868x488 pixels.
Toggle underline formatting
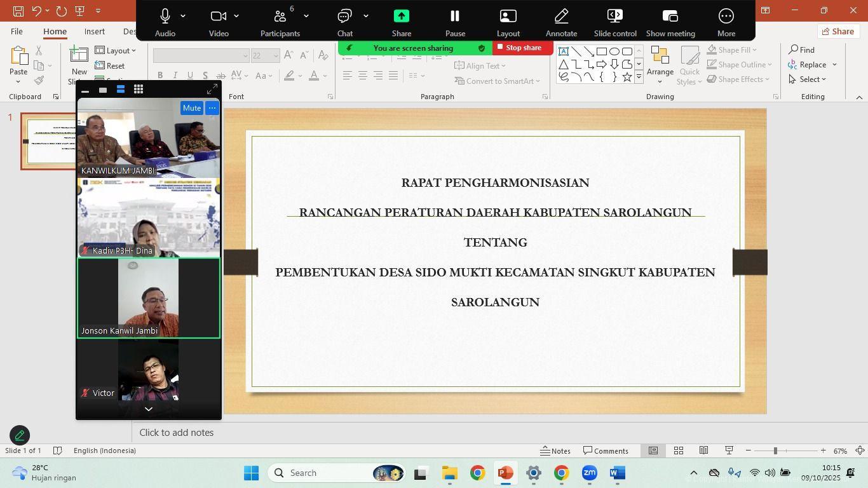tap(189, 75)
